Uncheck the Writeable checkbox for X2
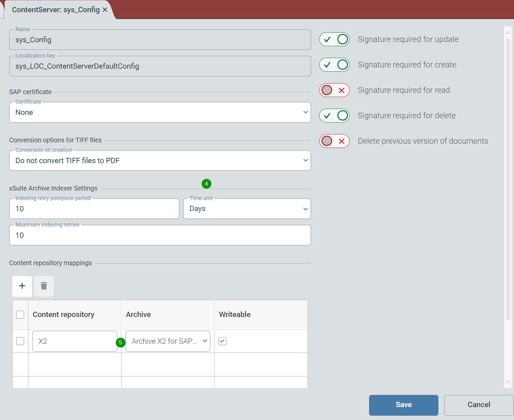Screen dimensions: 514x420 (223, 341)
